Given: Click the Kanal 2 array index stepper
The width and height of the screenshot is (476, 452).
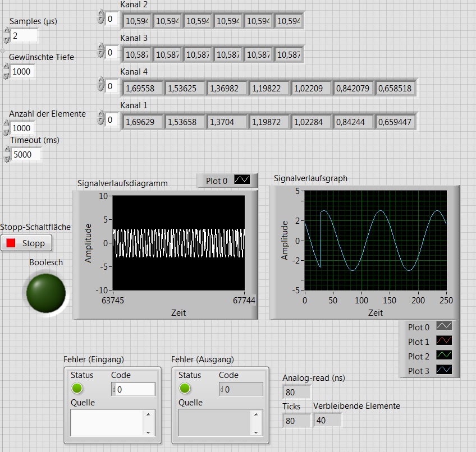Looking at the screenshot, I should coord(101,19).
